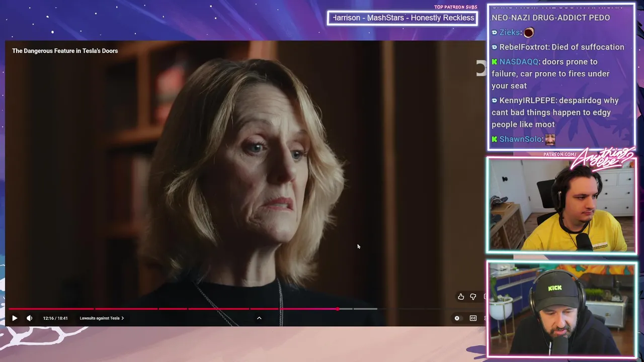Screen dimensions: 644x362
Task: Click the video progress bar scrubber
Action: pyautogui.click(x=338, y=309)
